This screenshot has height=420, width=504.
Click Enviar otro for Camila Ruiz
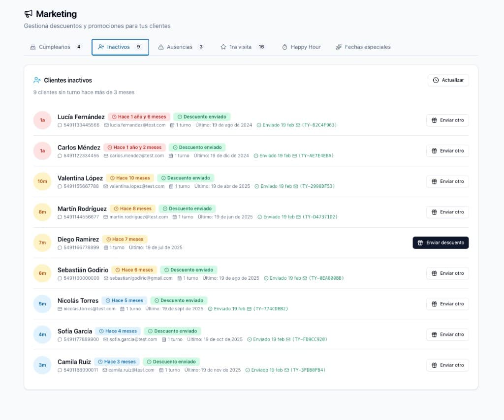click(x=447, y=365)
